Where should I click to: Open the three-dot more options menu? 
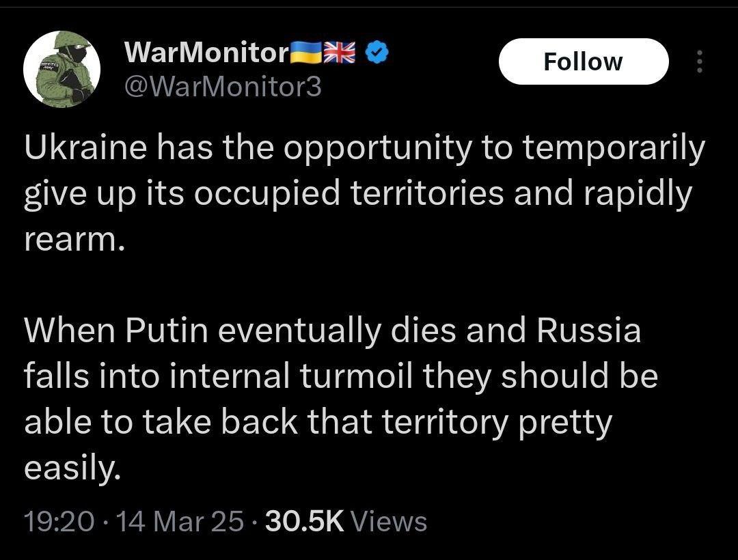tap(700, 61)
